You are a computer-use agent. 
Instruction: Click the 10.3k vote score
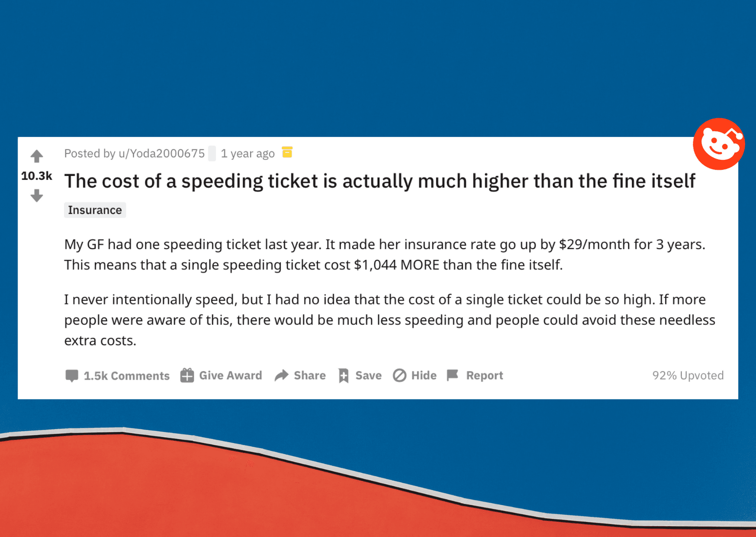pos(37,176)
